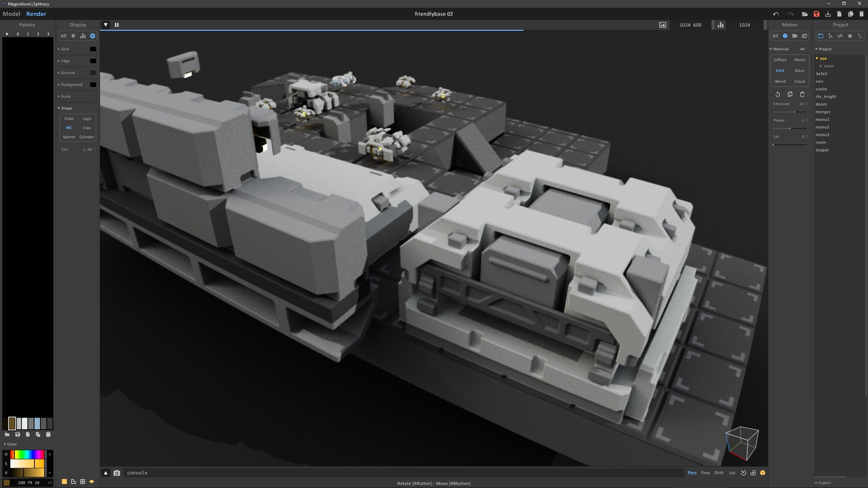Select the code brackets icon in Project

click(840, 36)
